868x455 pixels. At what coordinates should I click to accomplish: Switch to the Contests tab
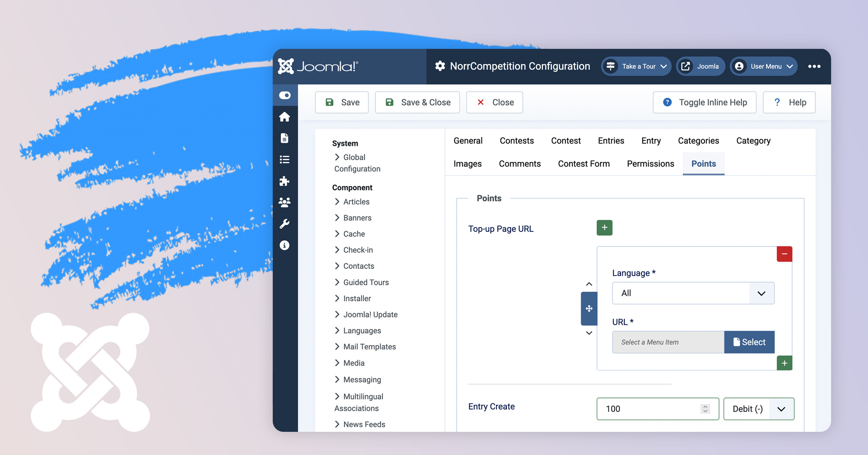pyautogui.click(x=517, y=141)
